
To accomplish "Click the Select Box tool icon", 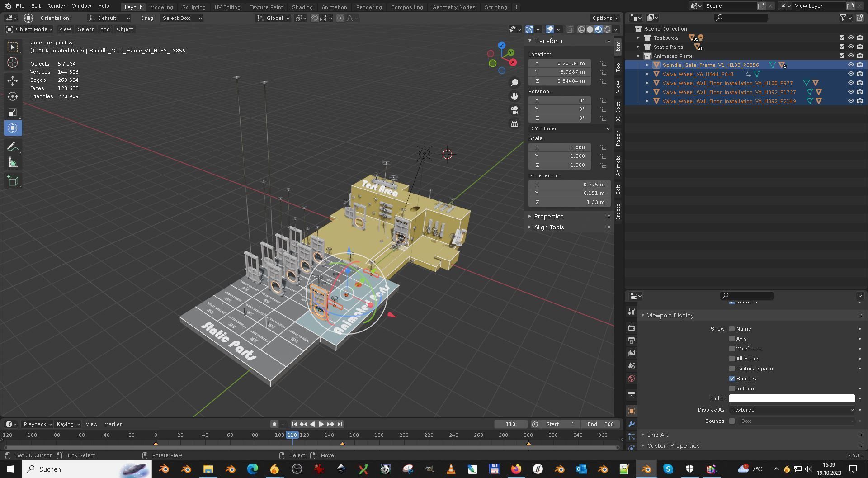I will point(13,47).
